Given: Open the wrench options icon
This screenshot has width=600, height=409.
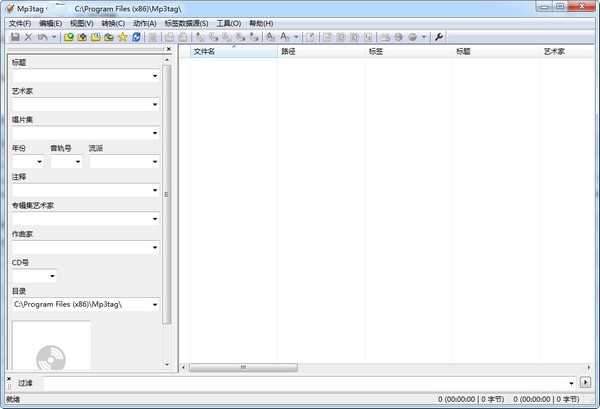Looking at the screenshot, I should pos(438,37).
